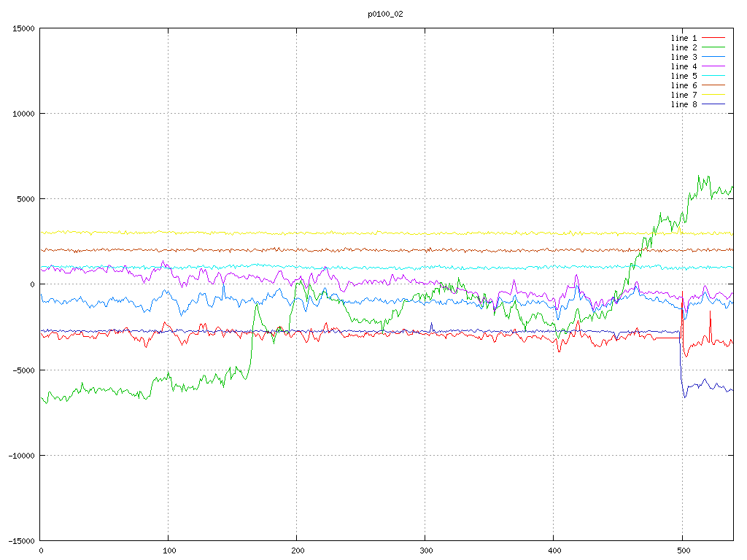This screenshot has height=560, width=747.
Task: Click the 500 x-axis tick label
Action: 682,551
